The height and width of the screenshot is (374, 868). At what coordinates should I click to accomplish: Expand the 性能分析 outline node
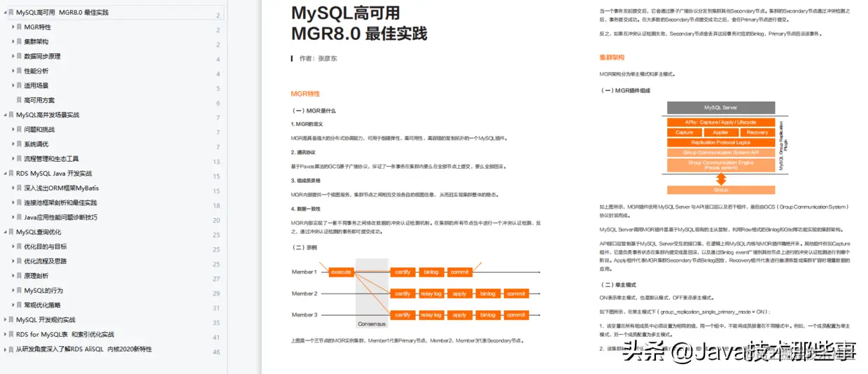(13, 71)
